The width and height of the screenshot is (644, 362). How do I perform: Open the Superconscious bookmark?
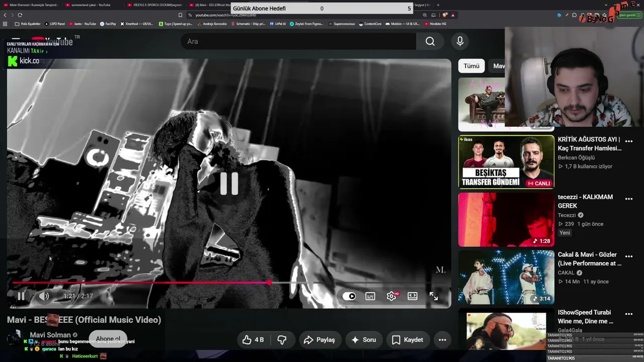tap(342, 24)
